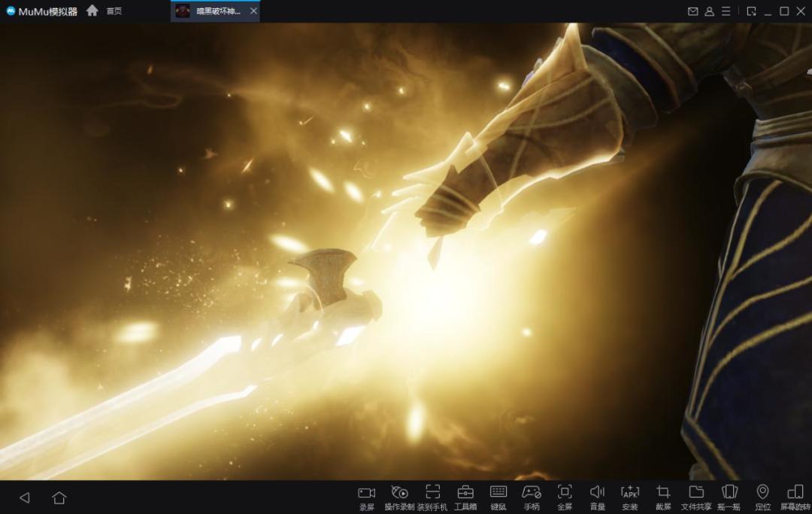
Task: Trigger shake (摇一摇) action
Action: pyautogui.click(x=729, y=498)
